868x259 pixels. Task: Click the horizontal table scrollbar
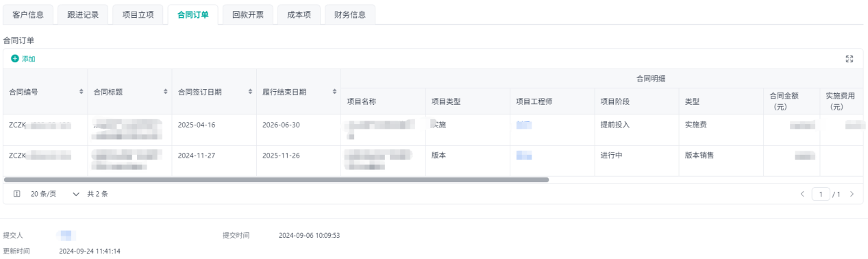point(276,180)
